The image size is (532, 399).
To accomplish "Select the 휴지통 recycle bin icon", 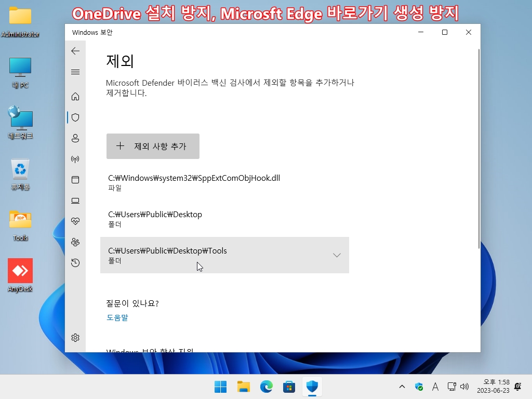I will pos(20,175).
